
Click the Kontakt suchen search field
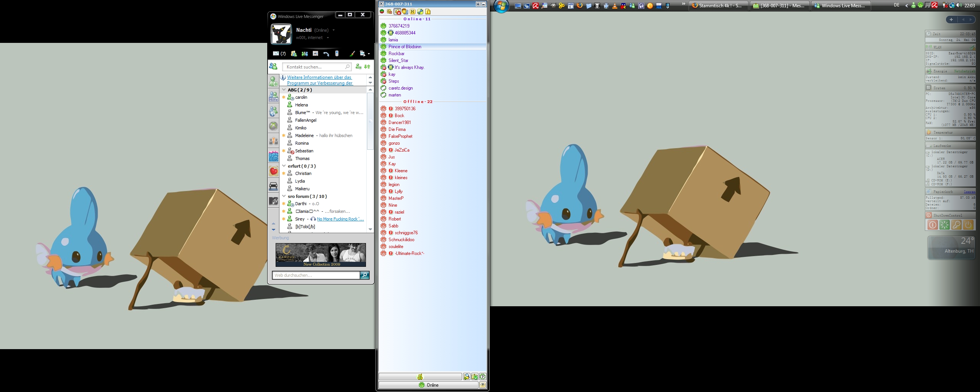click(315, 67)
